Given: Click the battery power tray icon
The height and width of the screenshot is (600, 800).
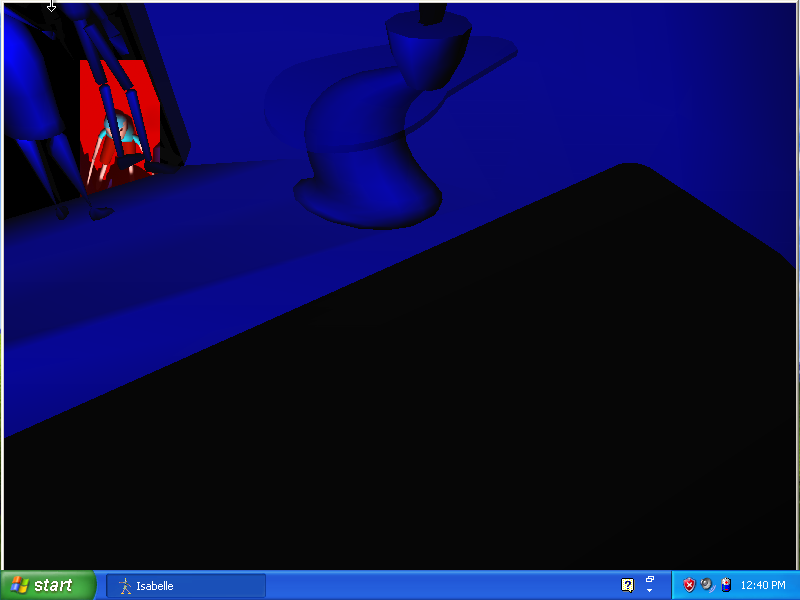Looking at the screenshot, I should [x=725, y=585].
